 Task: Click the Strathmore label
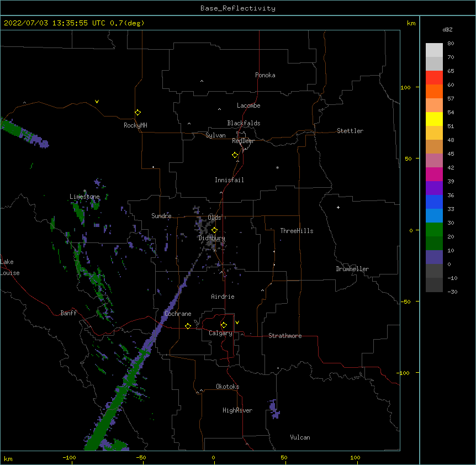pyautogui.click(x=285, y=336)
